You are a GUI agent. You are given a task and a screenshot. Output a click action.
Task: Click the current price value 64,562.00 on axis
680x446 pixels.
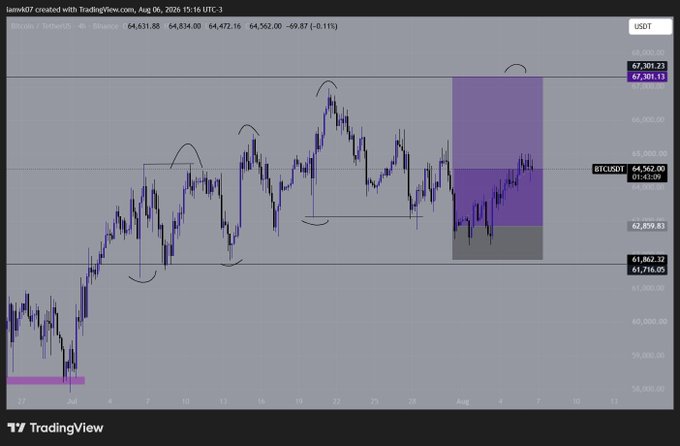click(x=648, y=169)
